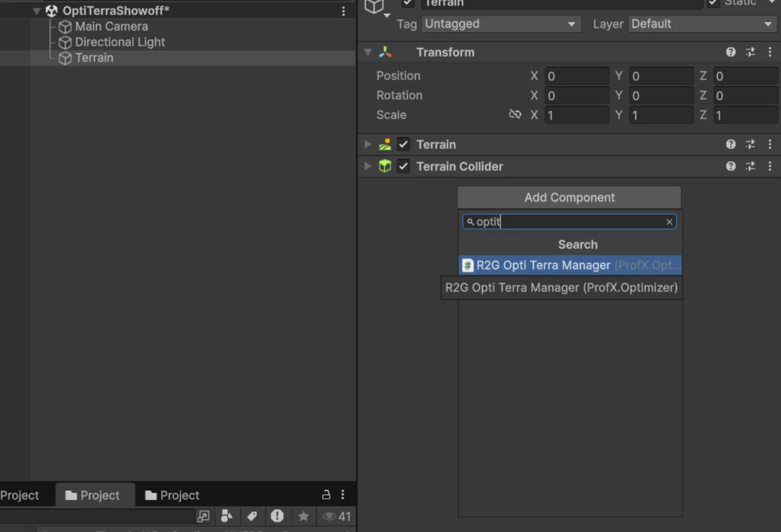Click the script icon of R2G result

[467, 265]
